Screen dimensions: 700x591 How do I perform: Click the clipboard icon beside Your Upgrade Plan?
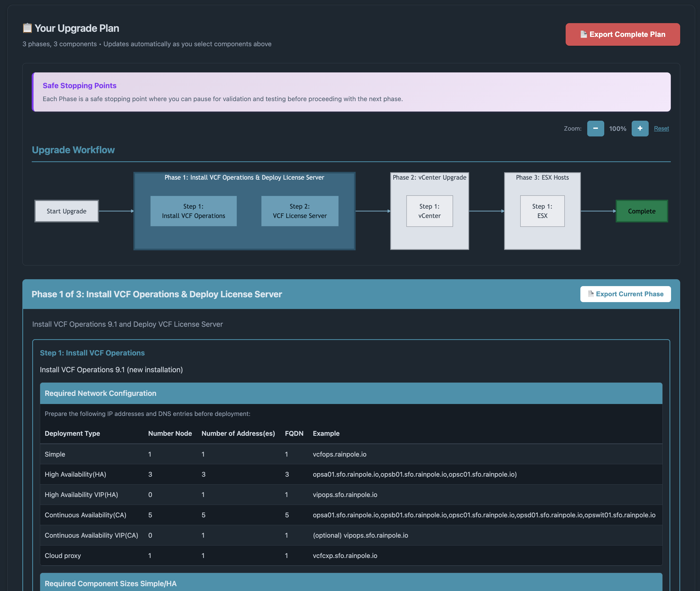click(27, 28)
